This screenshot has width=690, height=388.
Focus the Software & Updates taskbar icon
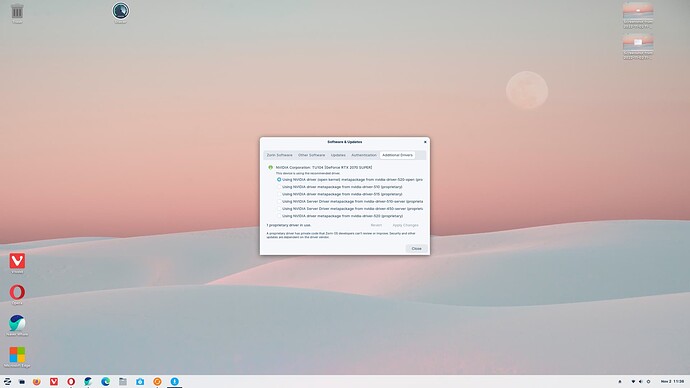pyautogui.click(x=174, y=381)
